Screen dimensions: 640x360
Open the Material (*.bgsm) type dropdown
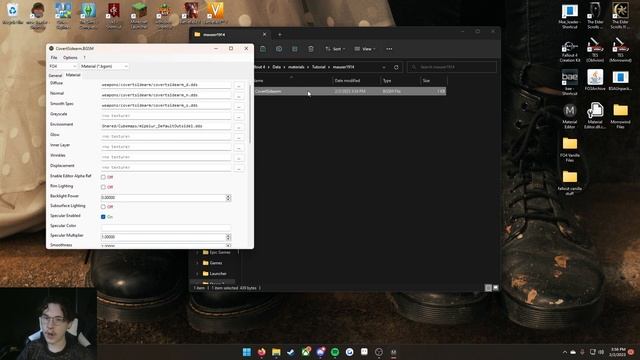click(x=104, y=66)
